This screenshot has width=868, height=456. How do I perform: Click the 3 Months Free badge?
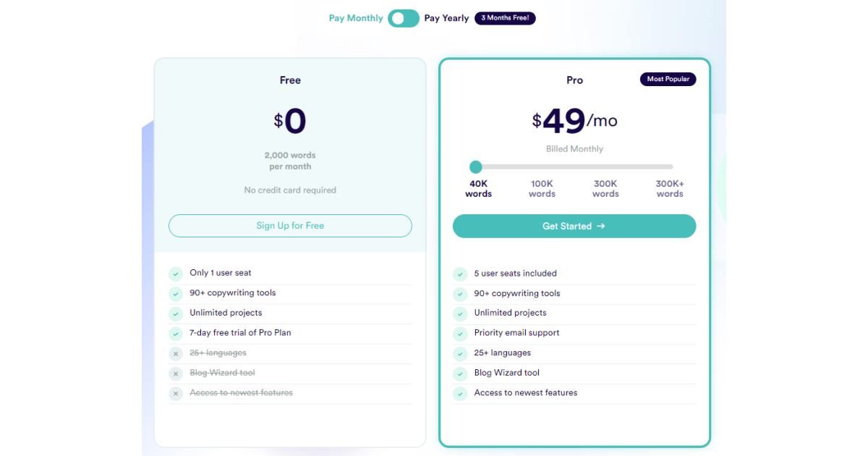coord(505,18)
